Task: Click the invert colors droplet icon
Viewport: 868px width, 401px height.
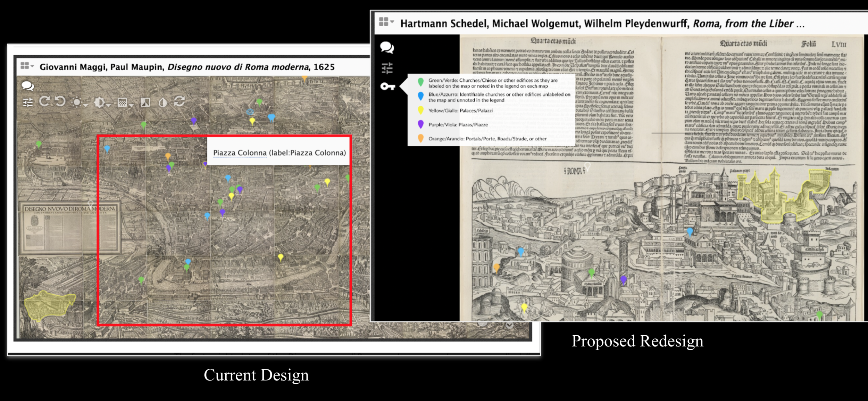Action: click(x=162, y=102)
